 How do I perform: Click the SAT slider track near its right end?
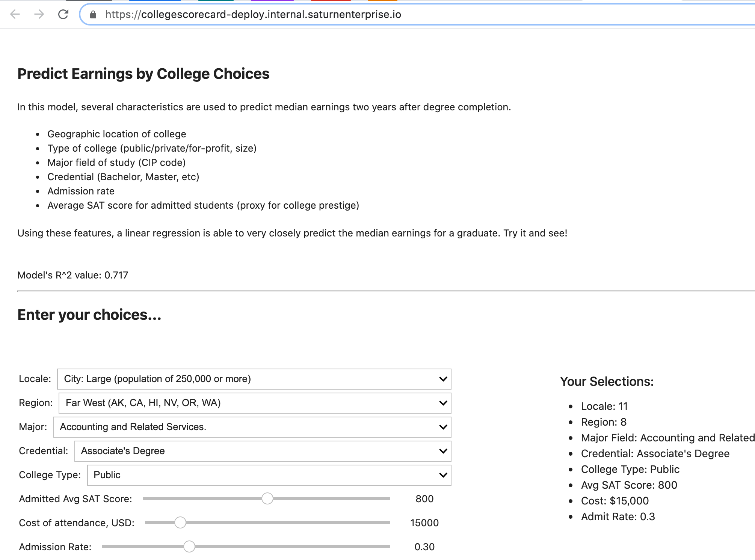379,499
